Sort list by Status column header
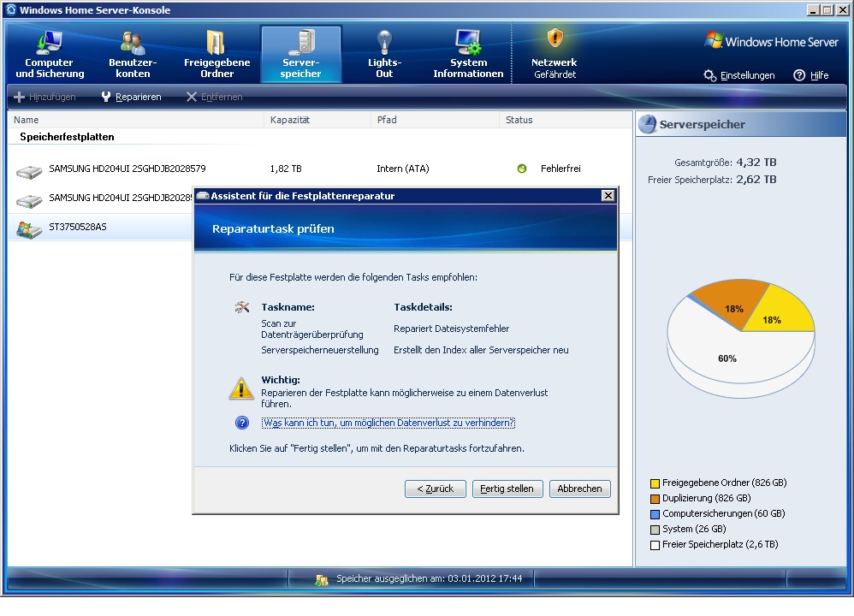Image resolution: width=854 pixels, height=616 pixels. (519, 120)
